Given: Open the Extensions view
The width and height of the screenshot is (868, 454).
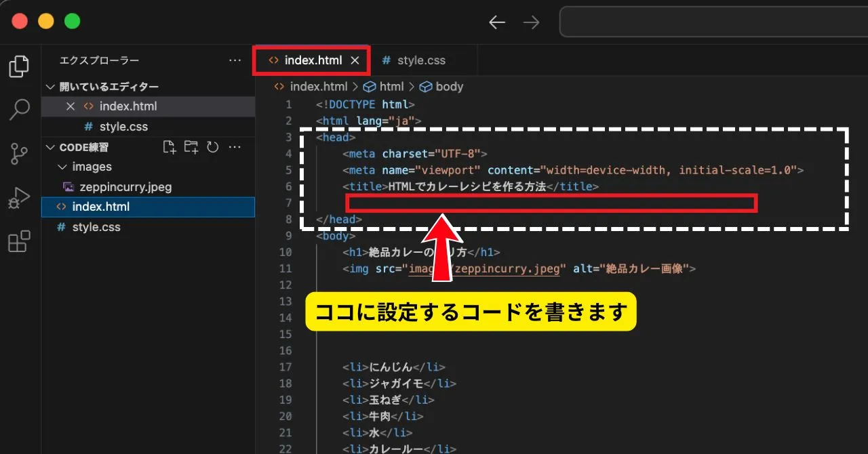Looking at the screenshot, I should tap(19, 241).
